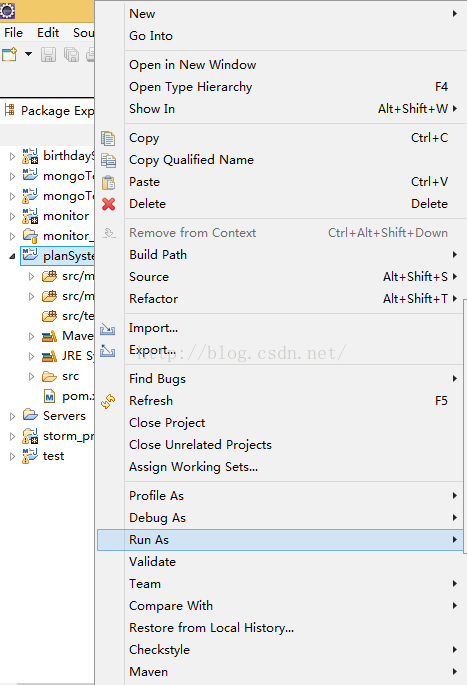Open the Refactor submenu
This screenshot has height=685, width=467.
pos(280,299)
